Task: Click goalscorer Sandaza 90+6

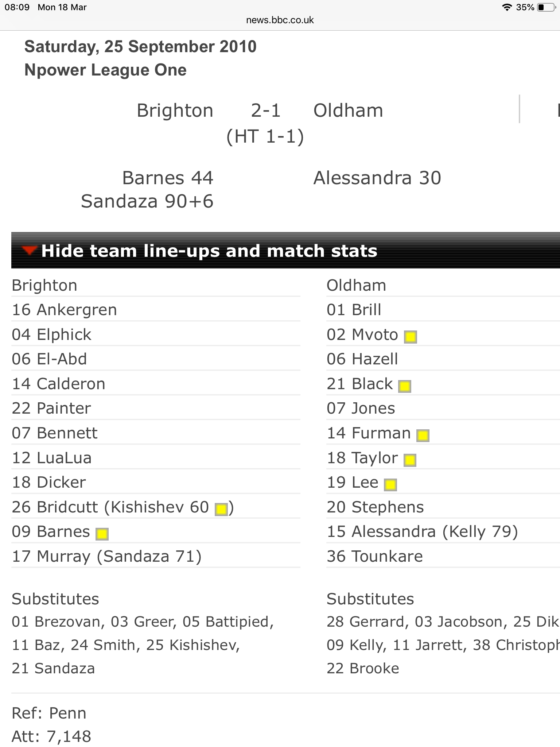Action: point(147,201)
